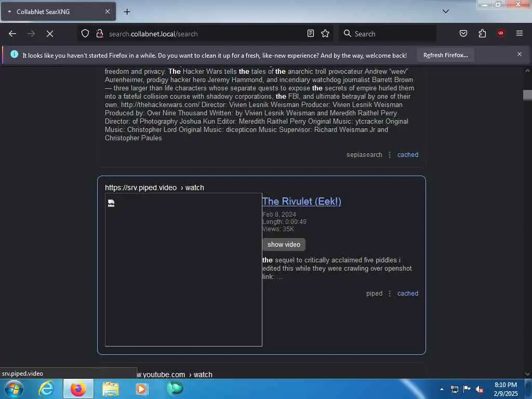Click the show video button
The image size is (532, 399).
[284, 245]
